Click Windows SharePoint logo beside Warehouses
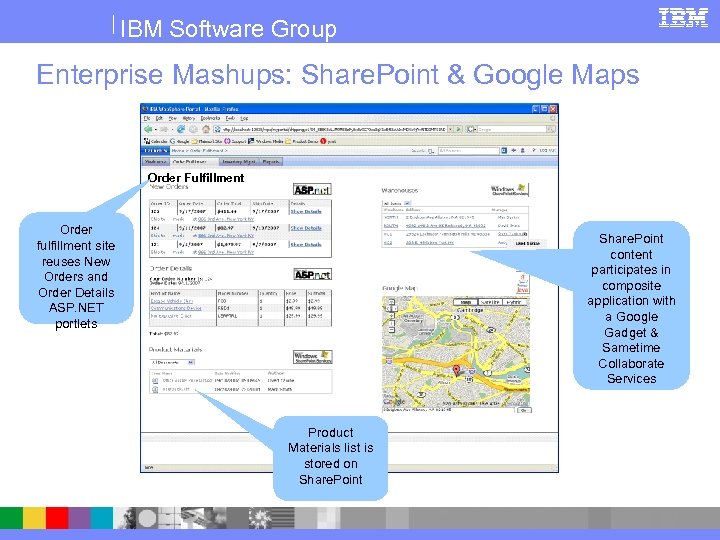Viewport: 720px width, 540px height. coord(510,190)
